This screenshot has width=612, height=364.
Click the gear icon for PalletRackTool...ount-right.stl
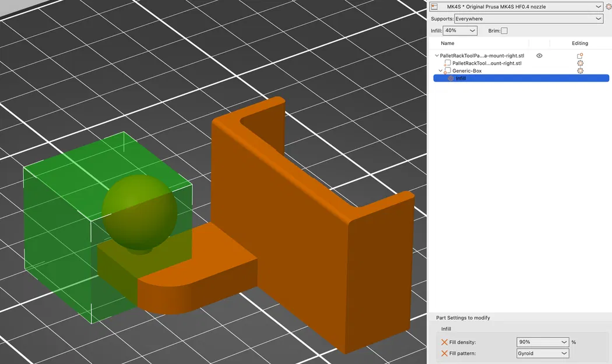click(x=580, y=63)
